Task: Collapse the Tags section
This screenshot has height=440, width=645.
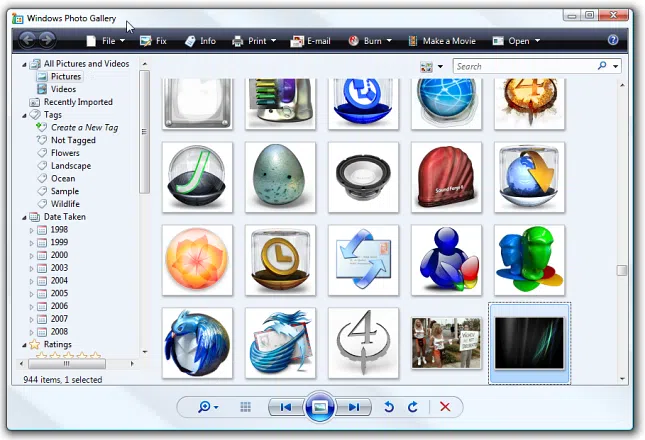Action: point(24,116)
